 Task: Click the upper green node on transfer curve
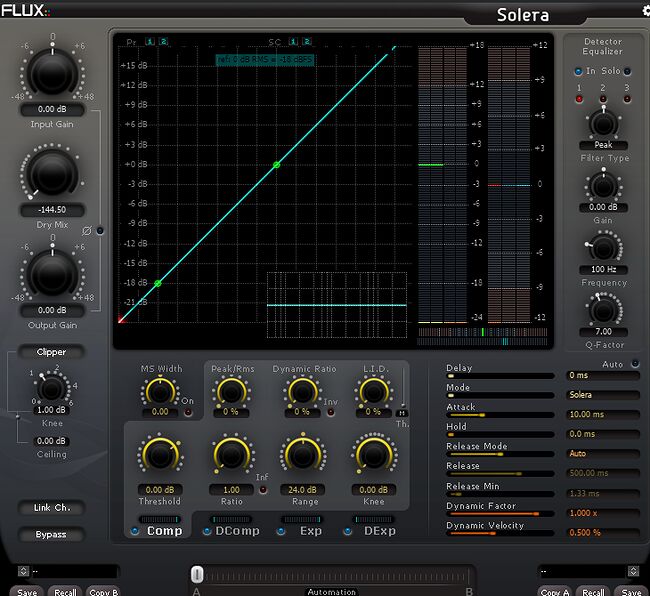click(x=276, y=165)
